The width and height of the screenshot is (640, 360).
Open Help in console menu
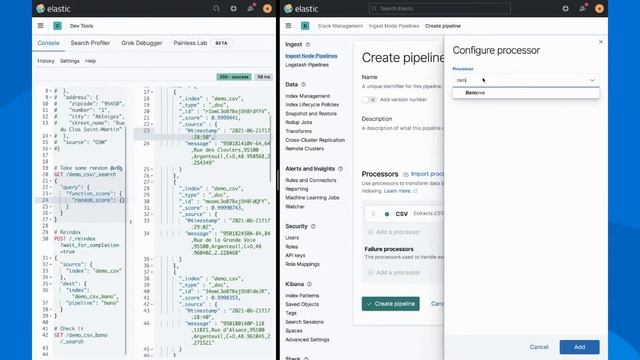click(91, 61)
